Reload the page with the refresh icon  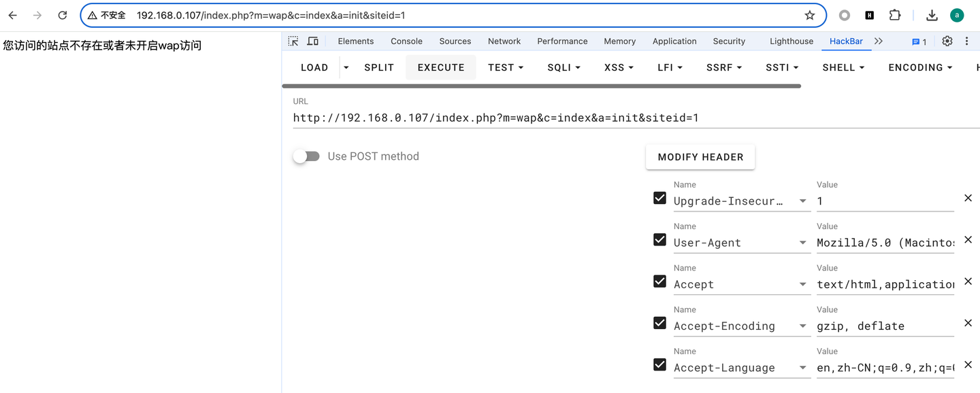(x=62, y=14)
